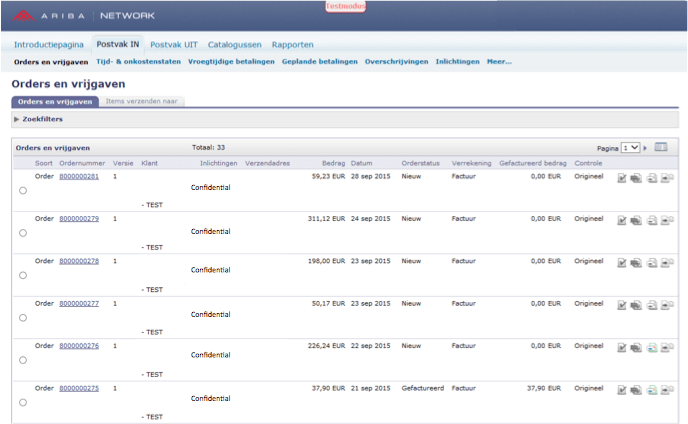Select the blue Orders en vrijgaven tab
The image size is (688, 424).
point(55,101)
